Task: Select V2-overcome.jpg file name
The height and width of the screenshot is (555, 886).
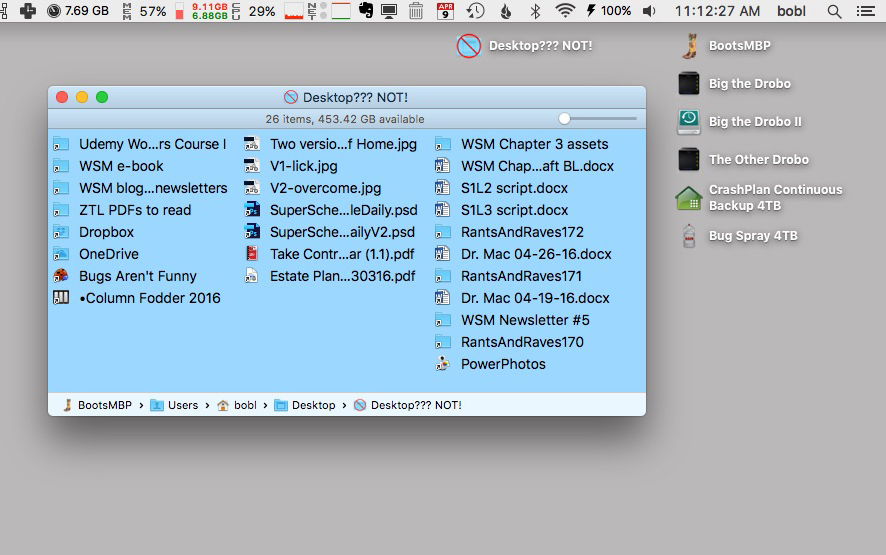Action: coord(325,188)
